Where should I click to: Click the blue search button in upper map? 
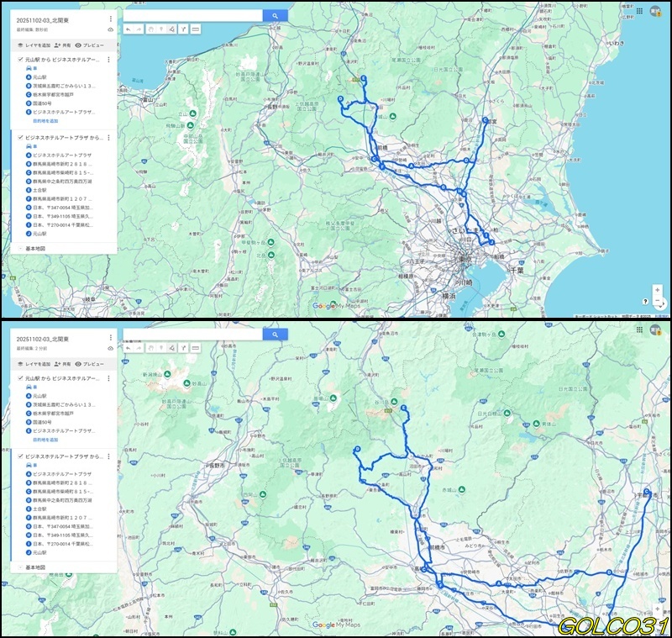(x=275, y=15)
